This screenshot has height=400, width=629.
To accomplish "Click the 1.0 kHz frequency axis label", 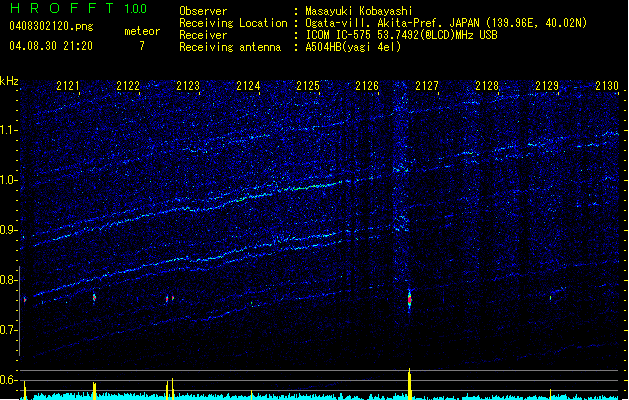I will pyautogui.click(x=9, y=180).
